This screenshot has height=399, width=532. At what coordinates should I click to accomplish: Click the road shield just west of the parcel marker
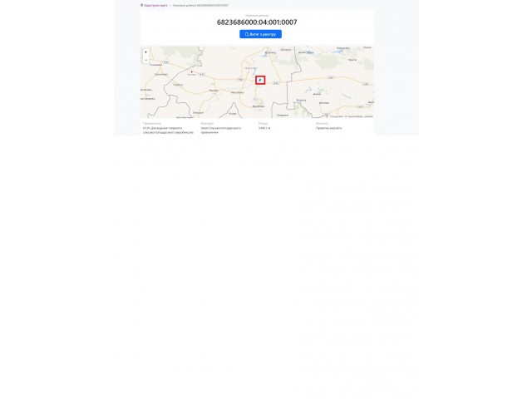[x=240, y=80]
